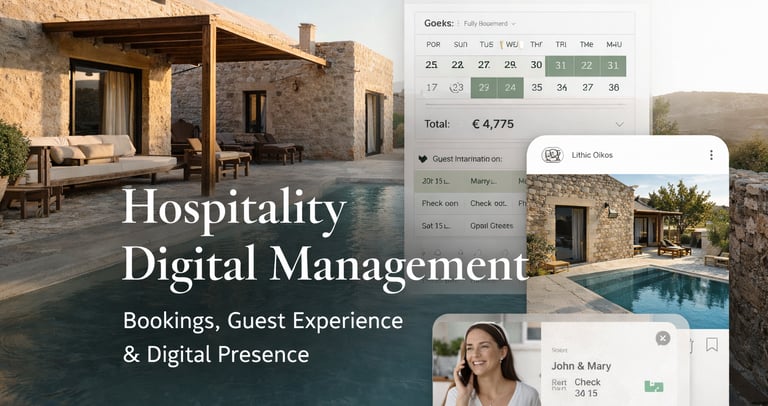Click the circled date 23
This screenshot has width=768, height=406.
[457, 88]
